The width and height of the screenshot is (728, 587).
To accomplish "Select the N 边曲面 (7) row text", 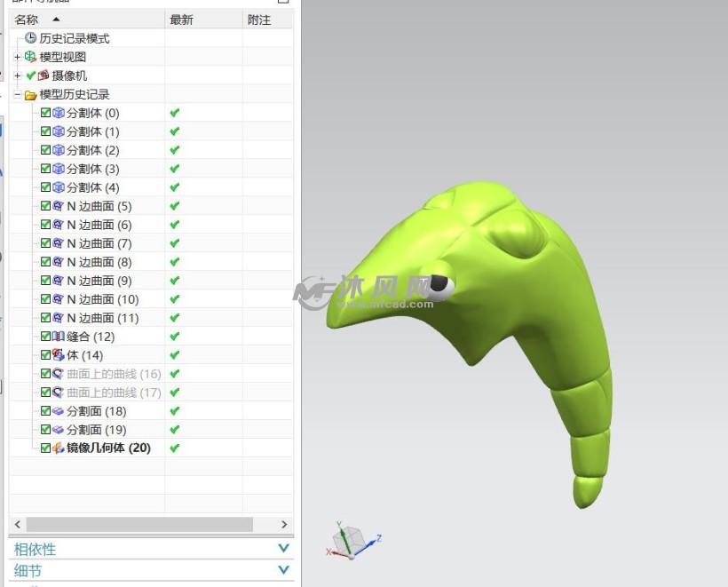I will click(x=99, y=243).
